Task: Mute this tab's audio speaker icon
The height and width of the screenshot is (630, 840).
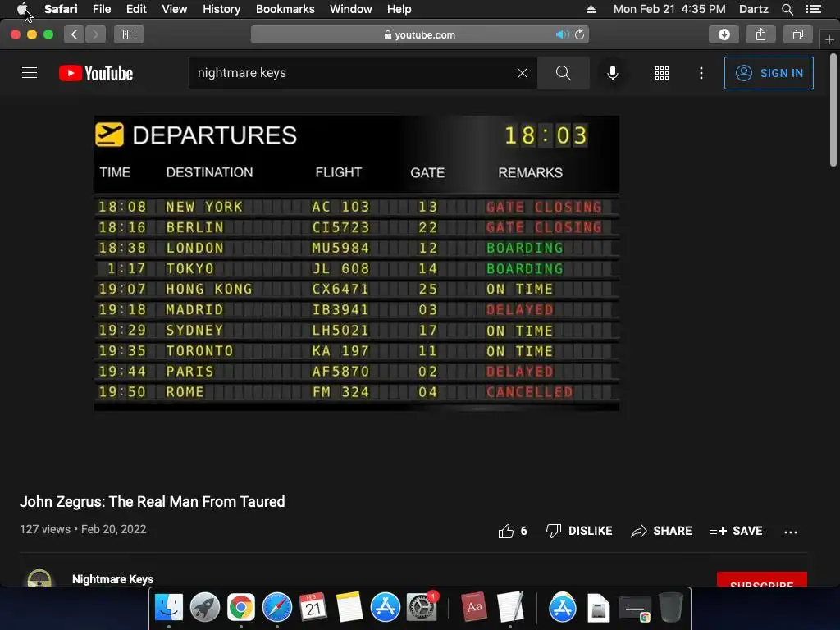Action: tap(562, 34)
